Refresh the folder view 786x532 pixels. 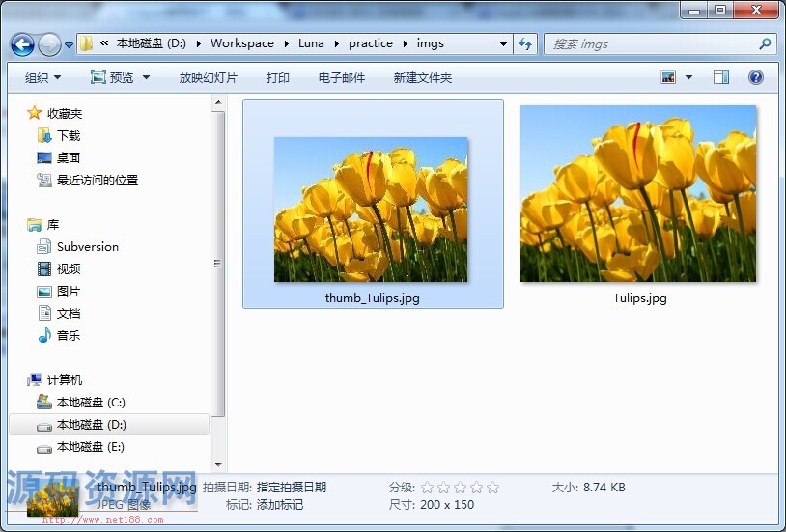[x=525, y=44]
